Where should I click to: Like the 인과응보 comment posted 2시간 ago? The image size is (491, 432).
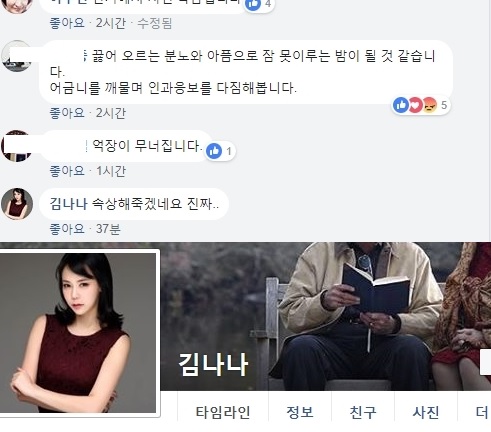pyautogui.click(x=67, y=113)
